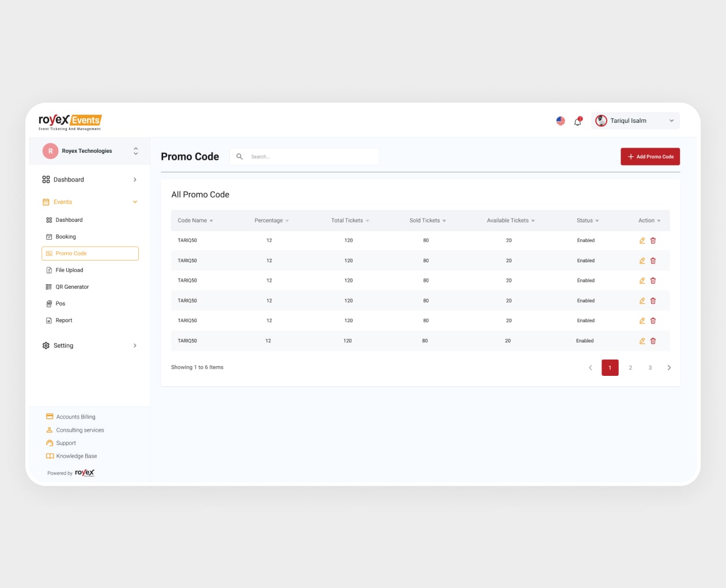The height and width of the screenshot is (588, 726).
Task: Click the US flag language icon
Action: (x=561, y=121)
